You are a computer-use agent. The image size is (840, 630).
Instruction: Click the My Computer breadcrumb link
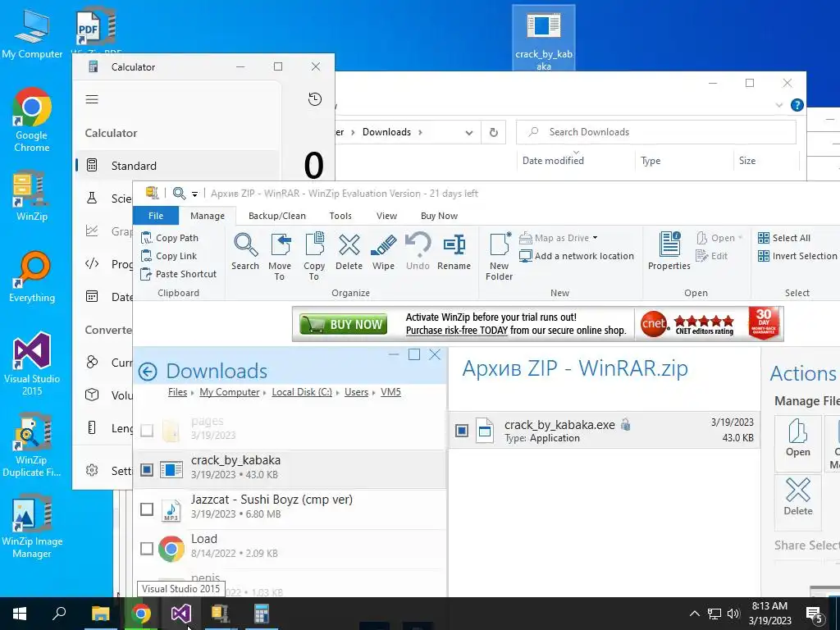click(x=230, y=392)
